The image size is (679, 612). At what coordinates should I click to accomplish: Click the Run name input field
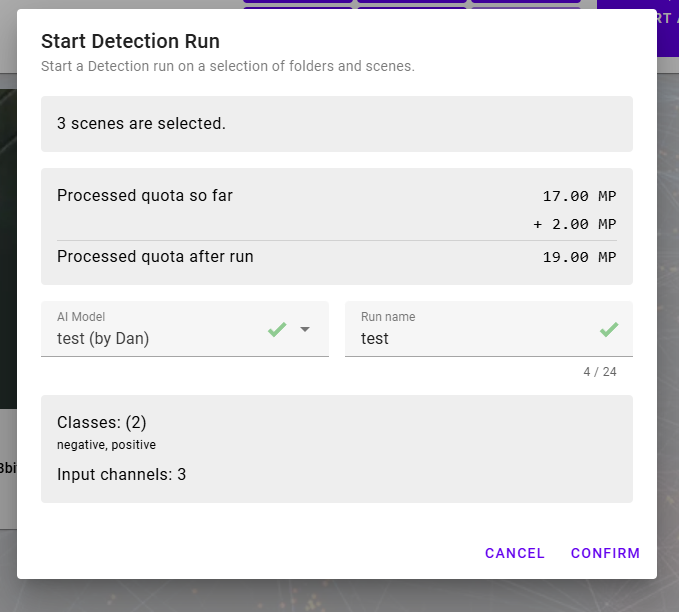pyautogui.click(x=470, y=338)
